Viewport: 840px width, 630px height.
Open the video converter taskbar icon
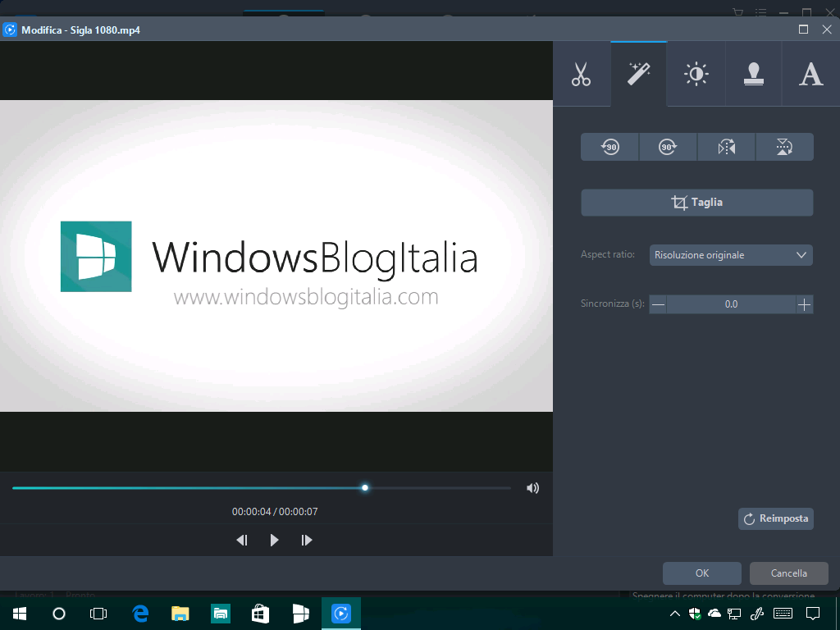(341, 614)
